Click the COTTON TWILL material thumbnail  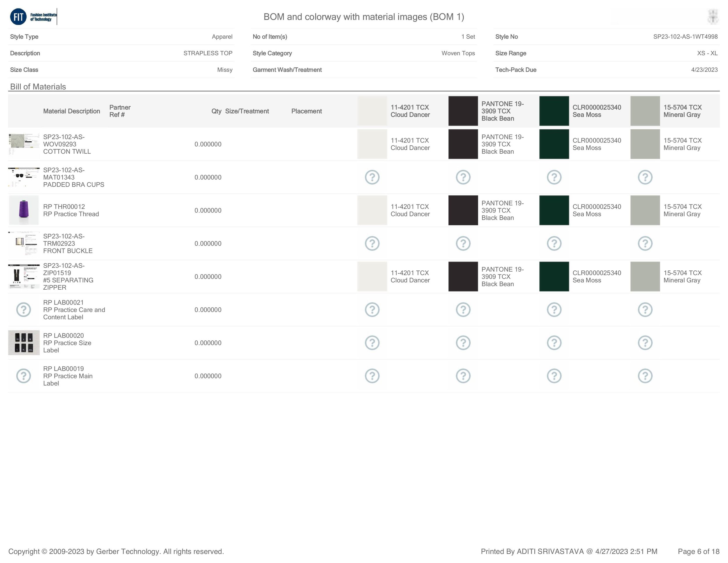click(x=24, y=144)
